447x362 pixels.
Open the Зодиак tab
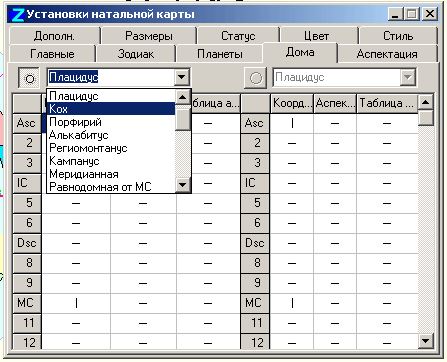[136, 54]
